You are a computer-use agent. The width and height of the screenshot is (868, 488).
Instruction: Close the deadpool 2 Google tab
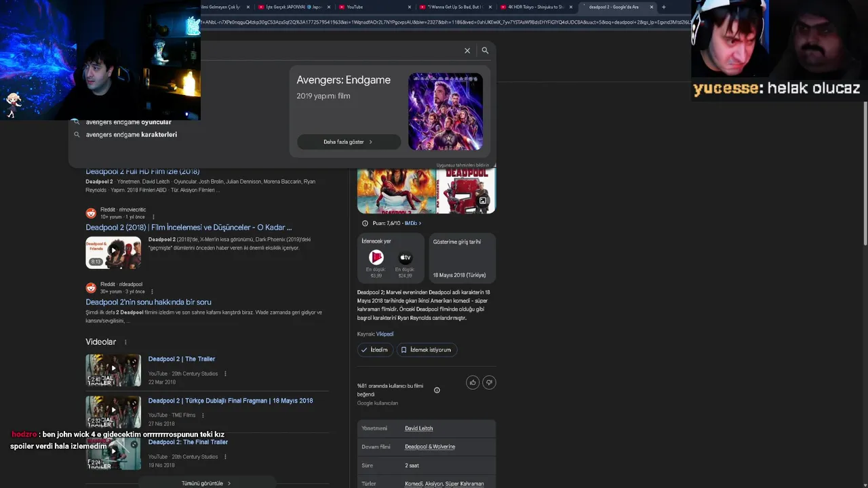pos(652,7)
